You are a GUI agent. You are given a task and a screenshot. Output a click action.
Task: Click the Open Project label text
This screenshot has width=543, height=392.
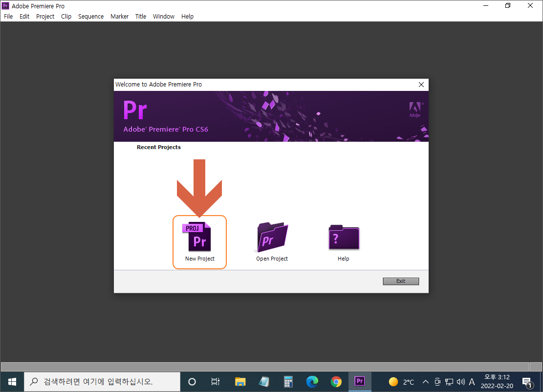[x=272, y=259]
